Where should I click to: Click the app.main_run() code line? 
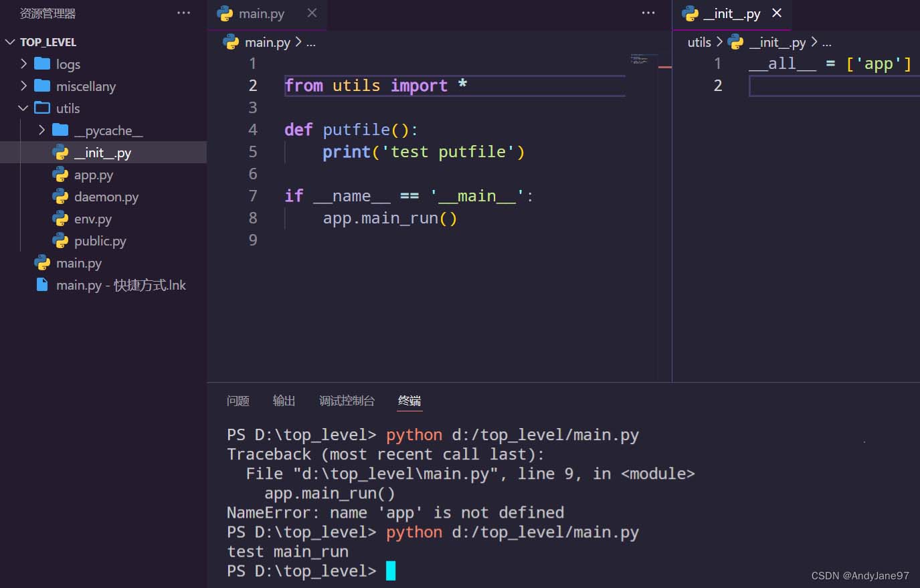(390, 218)
